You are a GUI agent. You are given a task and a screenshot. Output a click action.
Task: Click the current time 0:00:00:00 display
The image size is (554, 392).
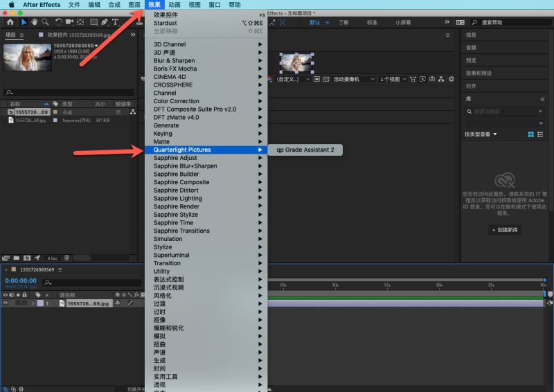click(x=21, y=280)
